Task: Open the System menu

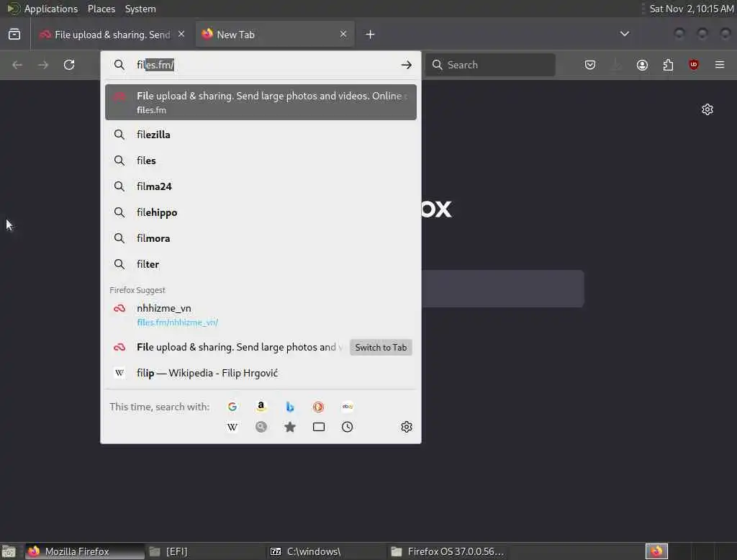Action: click(x=140, y=9)
